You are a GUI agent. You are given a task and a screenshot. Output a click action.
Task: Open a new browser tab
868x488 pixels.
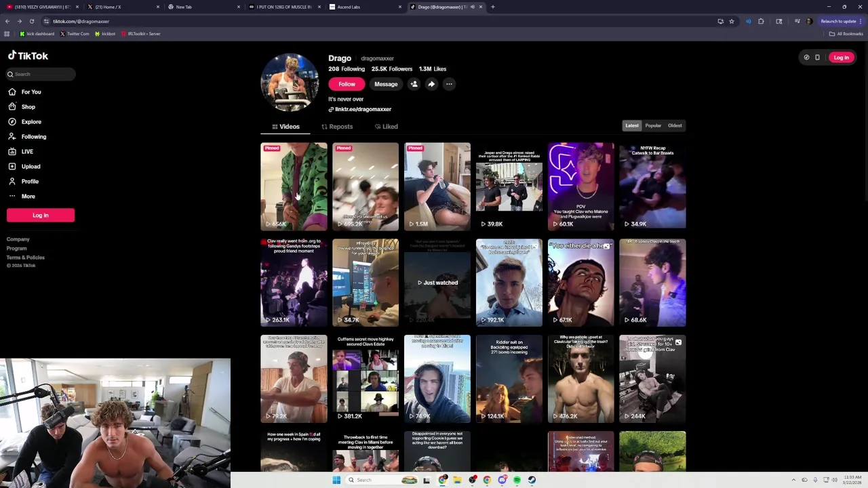492,7
